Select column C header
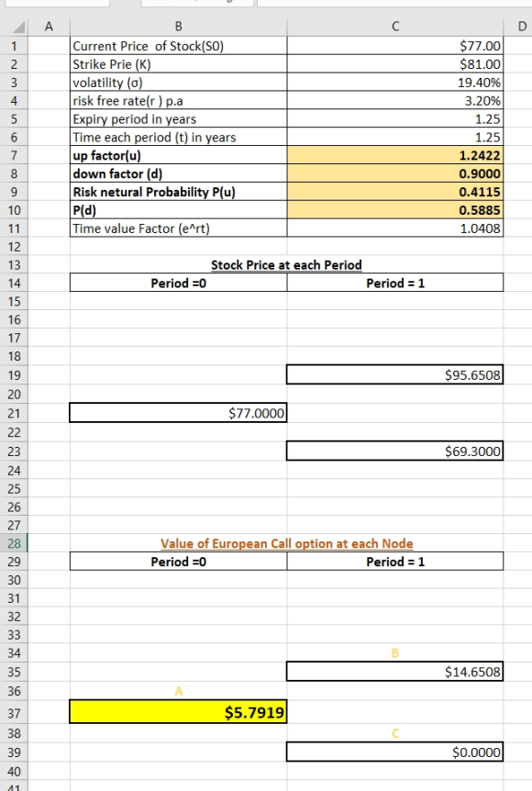Viewport: 532px width, 791px height. tap(394, 27)
